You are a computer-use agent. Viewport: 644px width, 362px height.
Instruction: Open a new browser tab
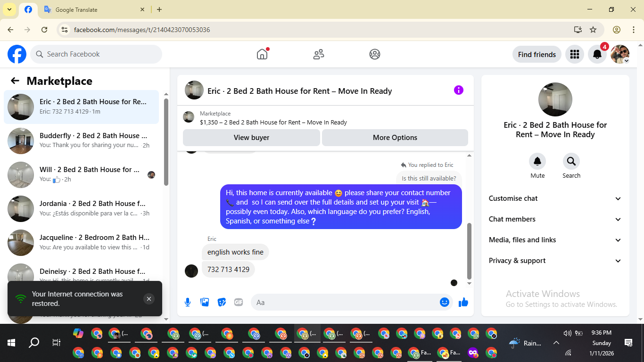coord(159,9)
